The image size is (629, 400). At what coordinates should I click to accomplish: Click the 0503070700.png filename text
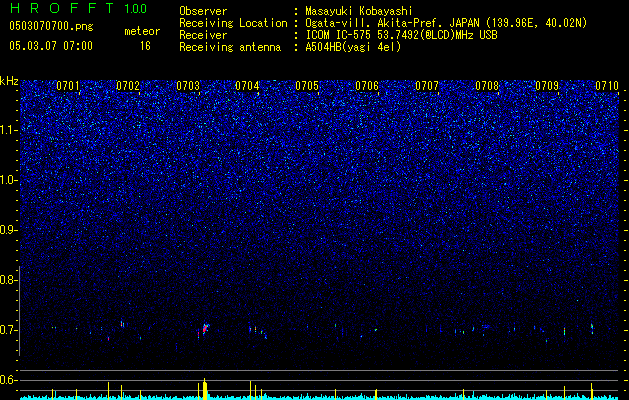point(51,26)
